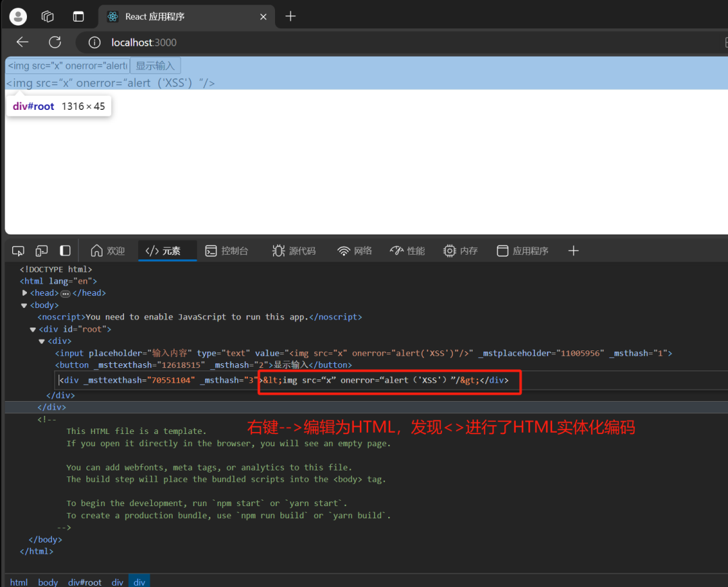
Task: Select the noscript element line
Action: pos(200,317)
